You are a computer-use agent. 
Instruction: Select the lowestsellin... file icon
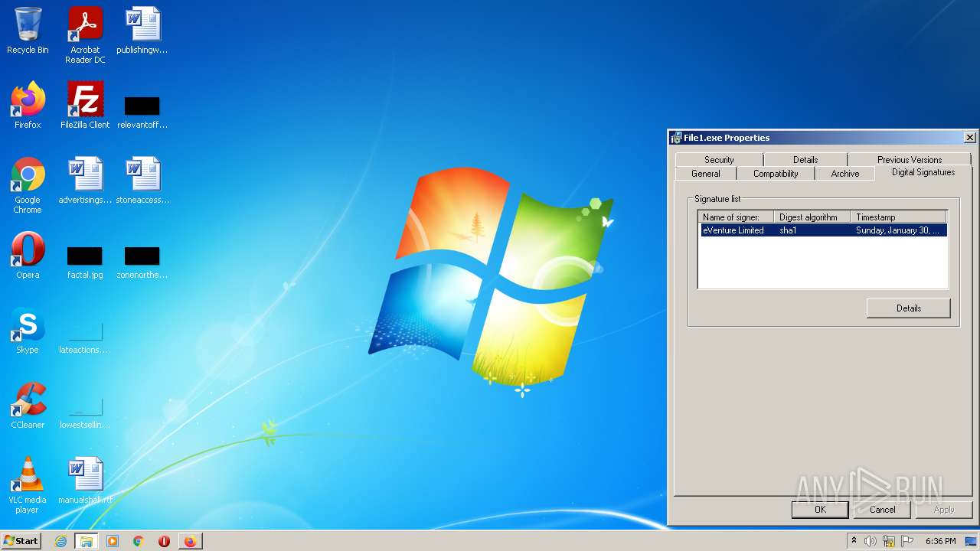click(x=85, y=412)
